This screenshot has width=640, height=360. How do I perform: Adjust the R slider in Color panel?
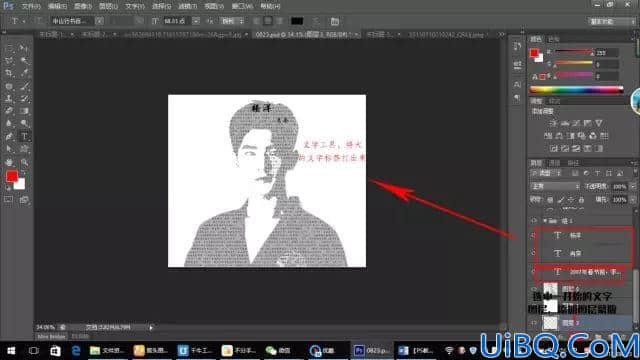(x=573, y=52)
